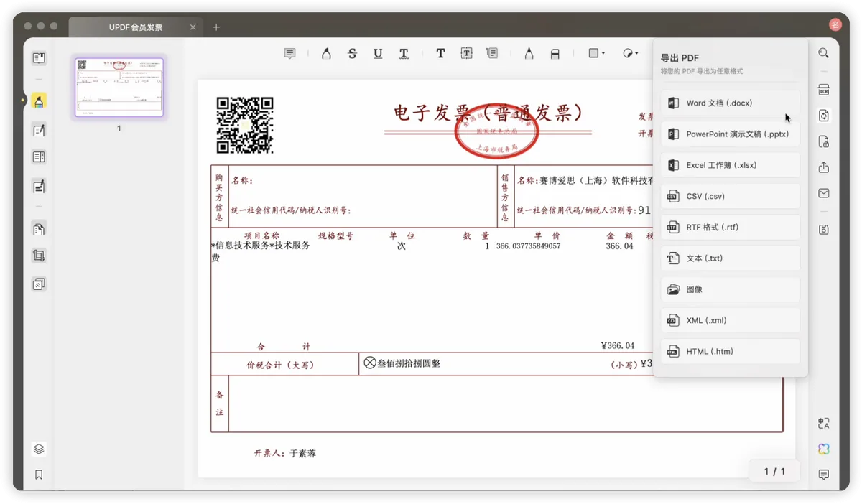Open the Fill and Sign tool
Screen dimensions: 862x504
[x=39, y=187]
